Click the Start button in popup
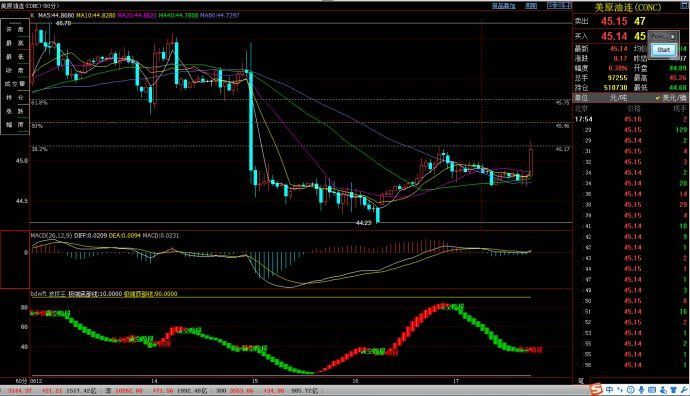Viewport: 690px width, 396px height. (x=664, y=50)
